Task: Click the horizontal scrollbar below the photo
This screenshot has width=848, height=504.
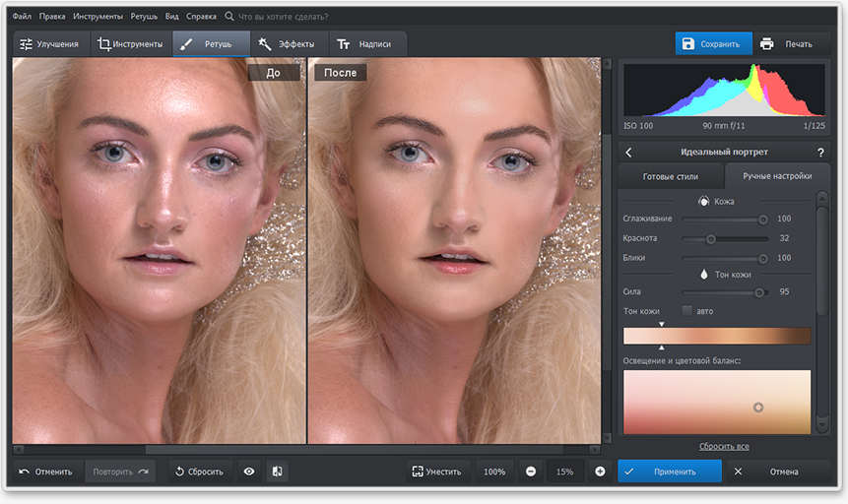Action: 355,450
